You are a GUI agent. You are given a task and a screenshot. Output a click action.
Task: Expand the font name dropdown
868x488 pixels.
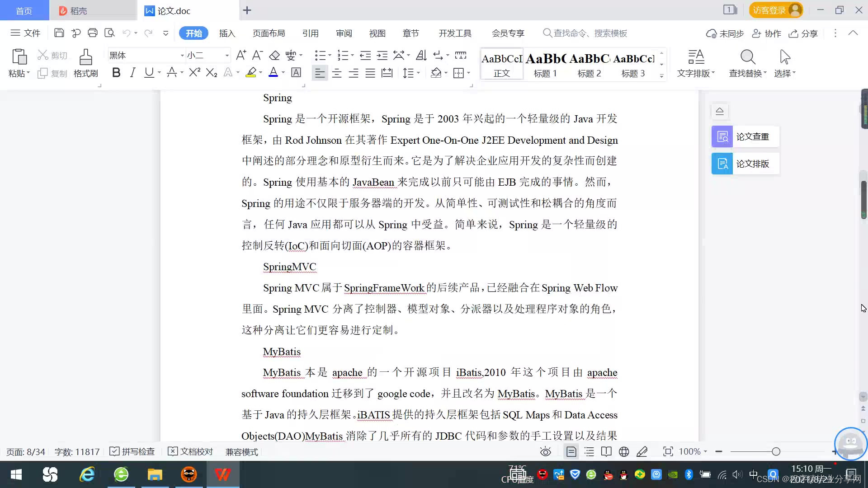182,56
